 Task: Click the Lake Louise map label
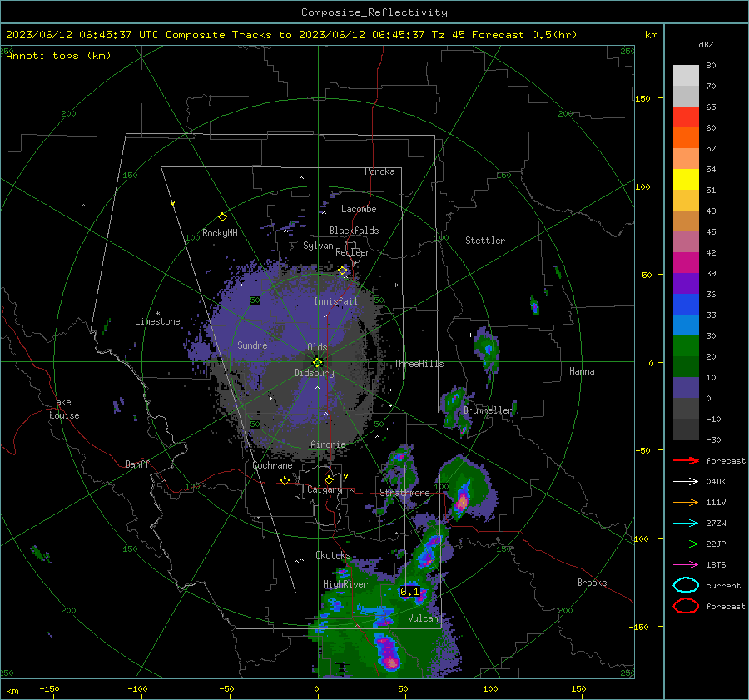click(65, 409)
